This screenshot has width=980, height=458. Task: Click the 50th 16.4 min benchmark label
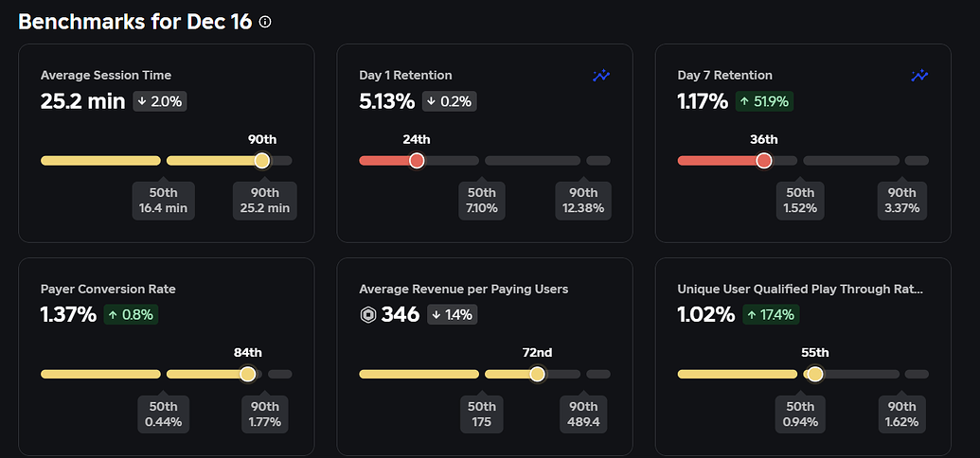[165, 201]
